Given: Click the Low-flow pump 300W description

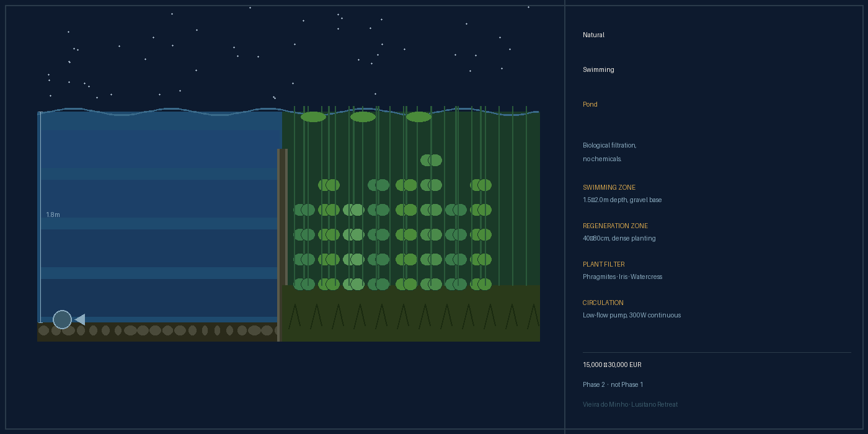Looking at the screenshot, I should [631, 315].
